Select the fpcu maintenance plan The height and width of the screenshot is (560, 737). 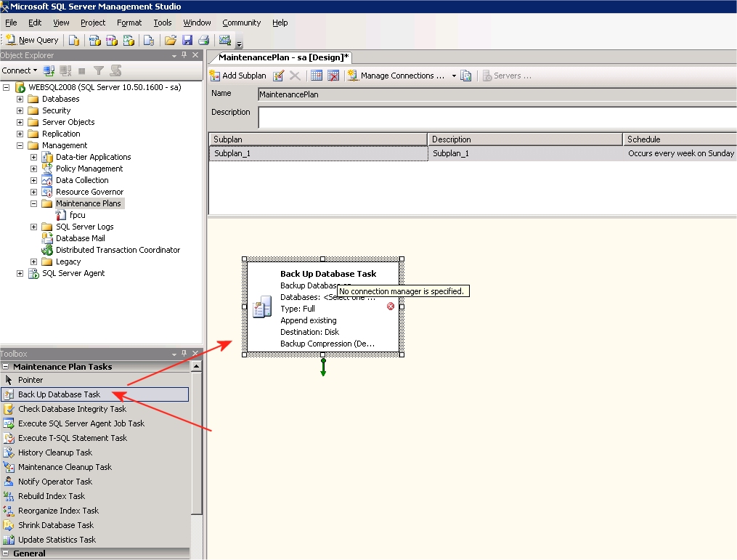pos(77,215)
